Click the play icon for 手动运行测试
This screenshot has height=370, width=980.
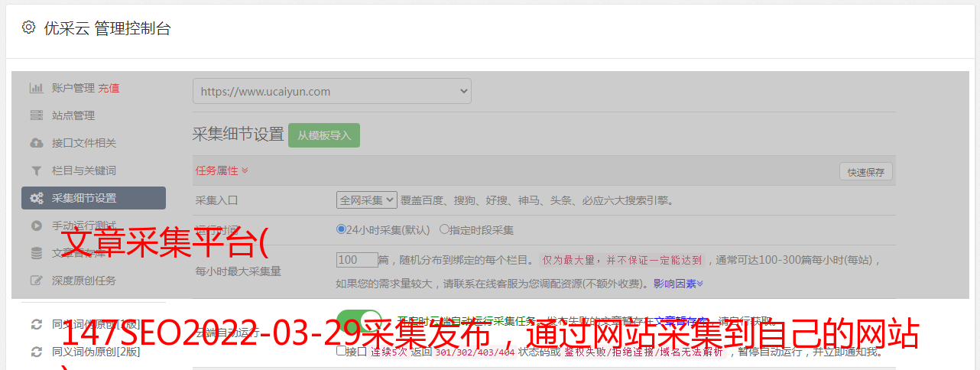click(x=36, y=226)
